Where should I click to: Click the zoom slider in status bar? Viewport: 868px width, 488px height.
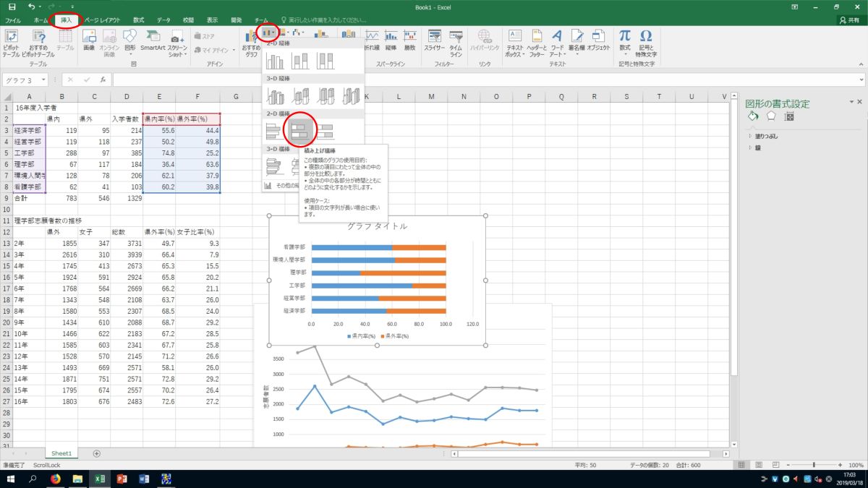point(815,465)
